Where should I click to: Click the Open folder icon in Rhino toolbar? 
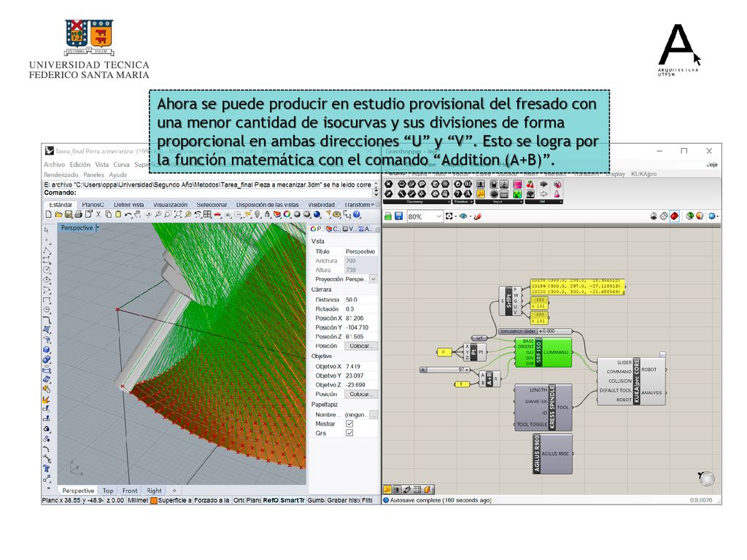pyautogui.click(x=58, y=215)
